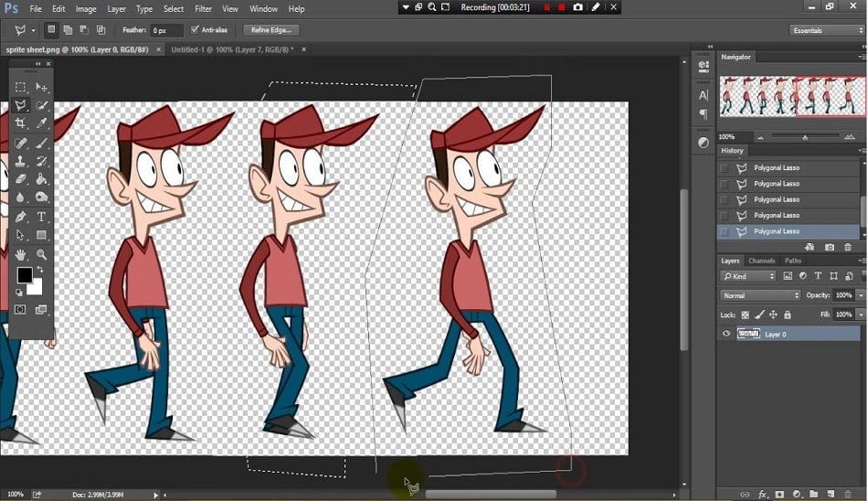The height and width of the screenshot is (501, 868).
Task: Expand the status bar info arrow
Action: 155,495
